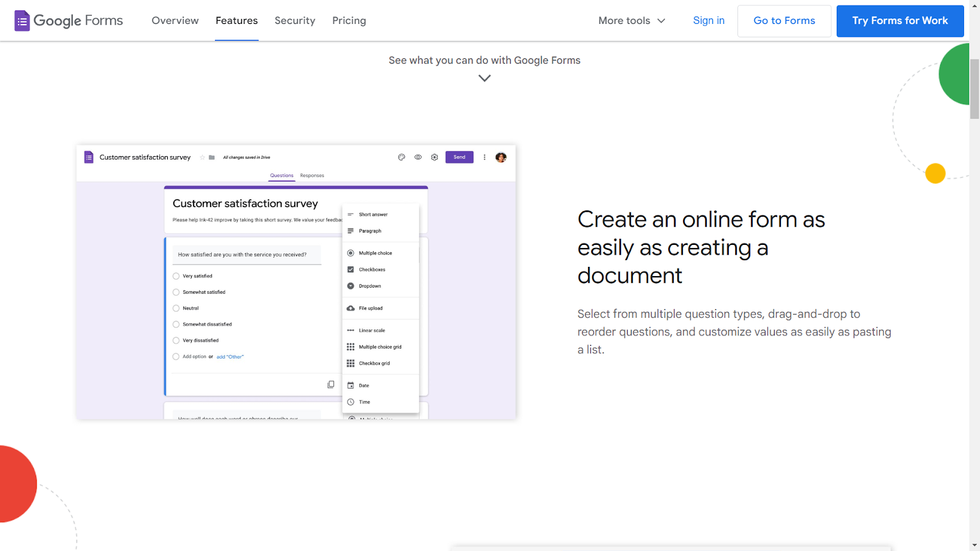Open the Pricing page

(x=349, y=21)
